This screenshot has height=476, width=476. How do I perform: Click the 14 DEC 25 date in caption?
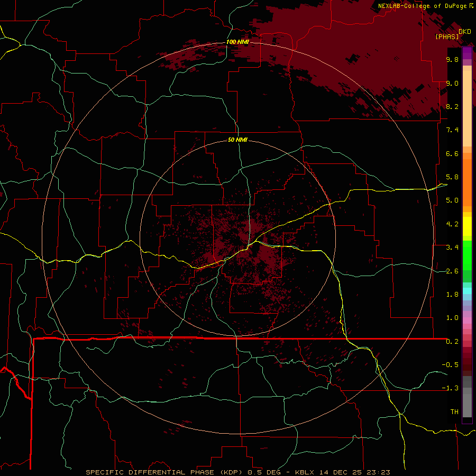pos(341,472)
